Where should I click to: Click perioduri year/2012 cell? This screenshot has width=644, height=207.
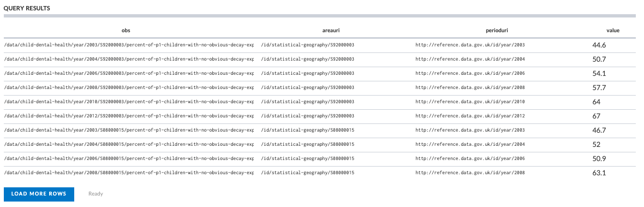[470, 116]
